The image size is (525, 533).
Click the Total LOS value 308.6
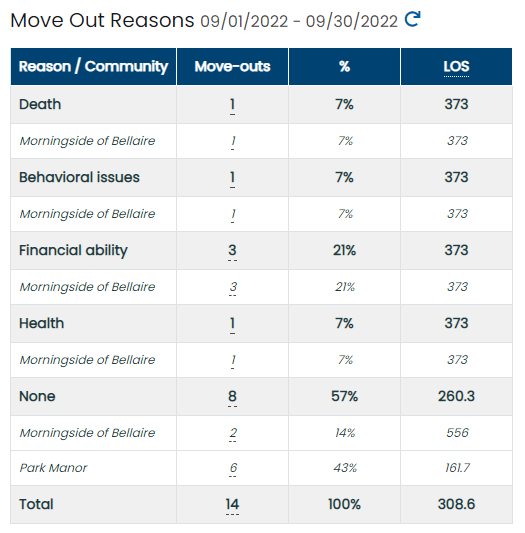(x=456, y=504)
